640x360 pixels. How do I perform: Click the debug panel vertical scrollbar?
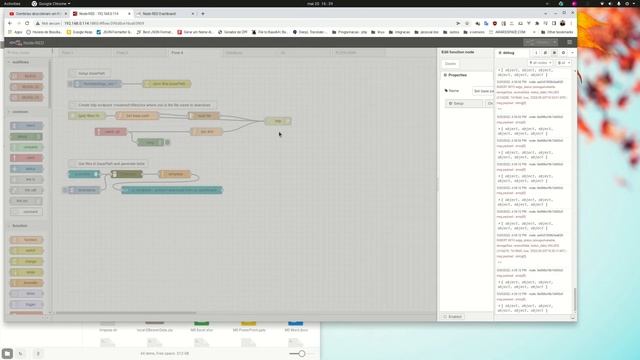(575, 300)
